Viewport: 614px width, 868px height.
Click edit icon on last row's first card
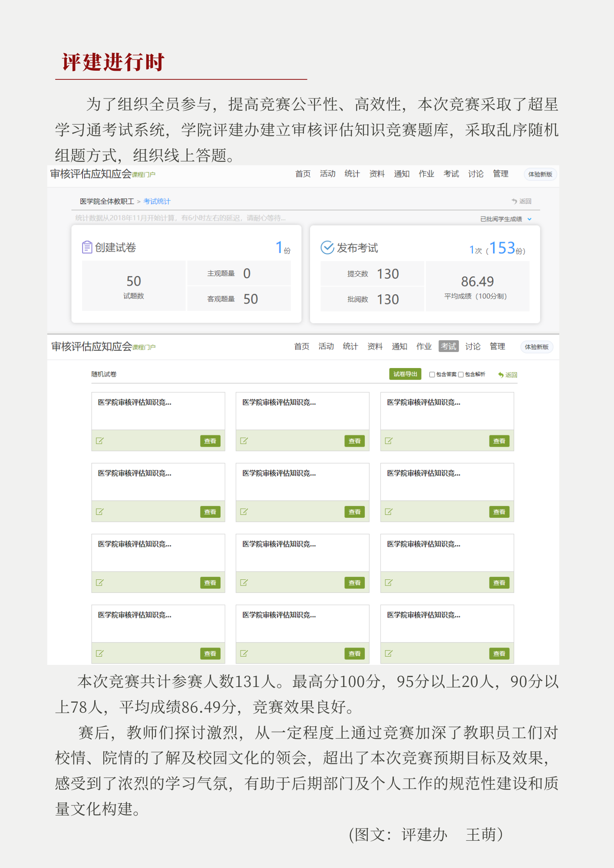99,653
